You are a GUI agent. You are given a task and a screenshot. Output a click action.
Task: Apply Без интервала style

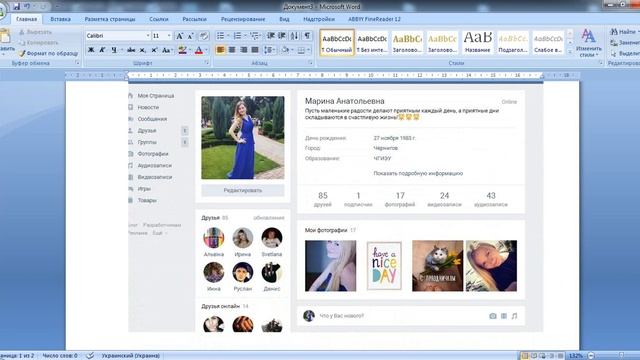click(372, 42)
